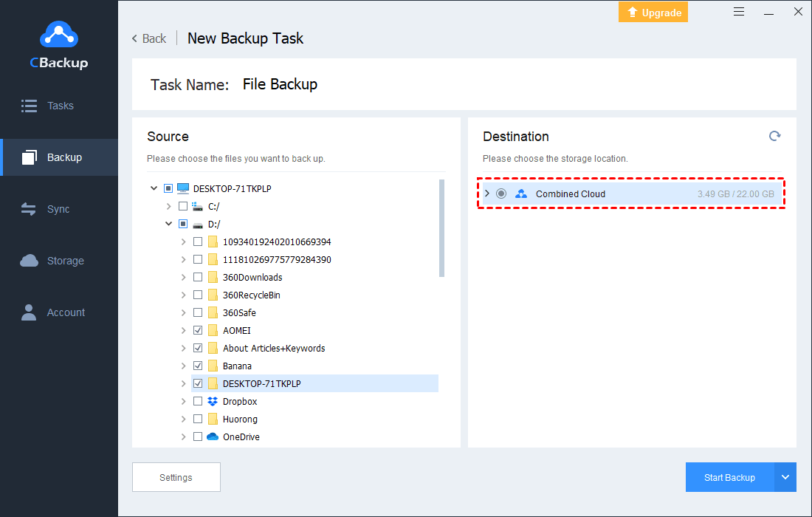The height and width of the screenshot is (517, 812).
Task: Click the D:/ drive icon
Action: point(198,225)
